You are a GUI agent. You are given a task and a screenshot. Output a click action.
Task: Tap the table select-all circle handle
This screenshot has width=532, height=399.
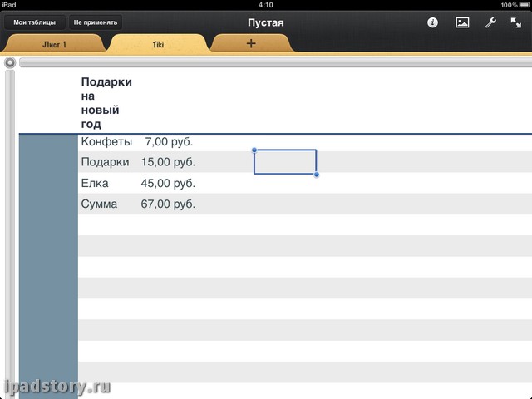pyautogui.click(x=10, y=62)
